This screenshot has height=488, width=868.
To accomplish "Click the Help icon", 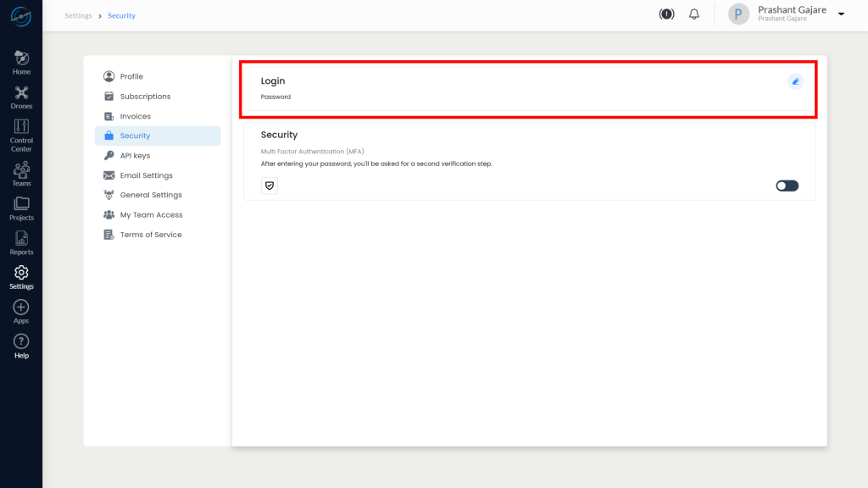I will click(x=20, y=343).
